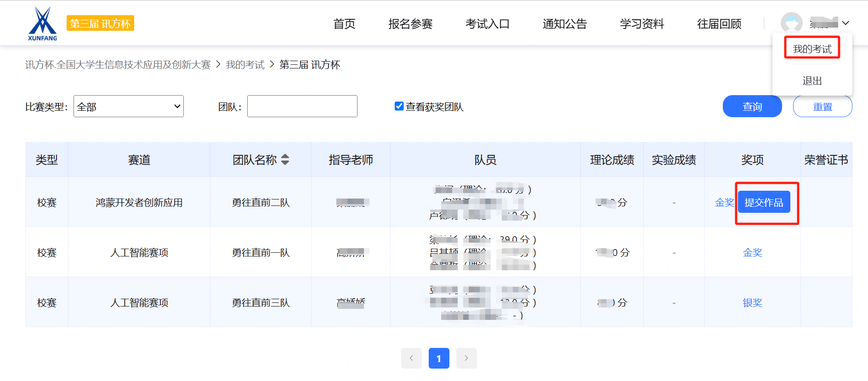Click the 队员 column header
The height and width of the screenshot is (381, 868).
pyautogui.click(x=485, y=159)
